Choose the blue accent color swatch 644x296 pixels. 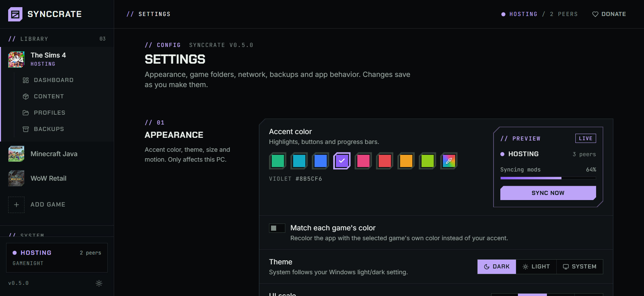(x=321, y=161)
